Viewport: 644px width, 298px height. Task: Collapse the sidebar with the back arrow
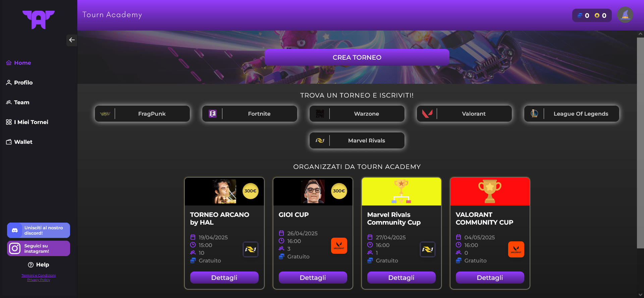pyautogui.click(x=72, y=40)
